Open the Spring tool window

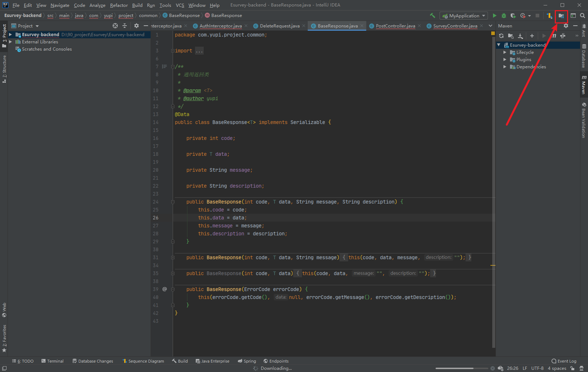[x=247, y=361]
